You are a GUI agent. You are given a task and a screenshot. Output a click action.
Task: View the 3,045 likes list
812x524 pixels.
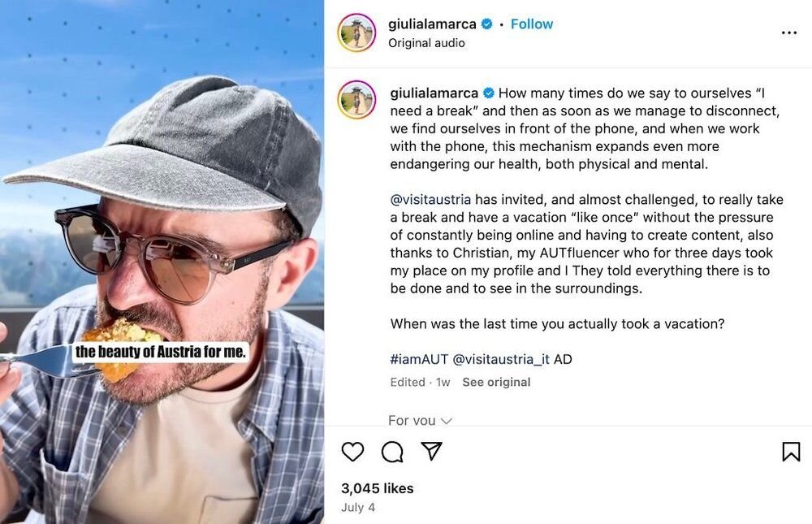377,488
